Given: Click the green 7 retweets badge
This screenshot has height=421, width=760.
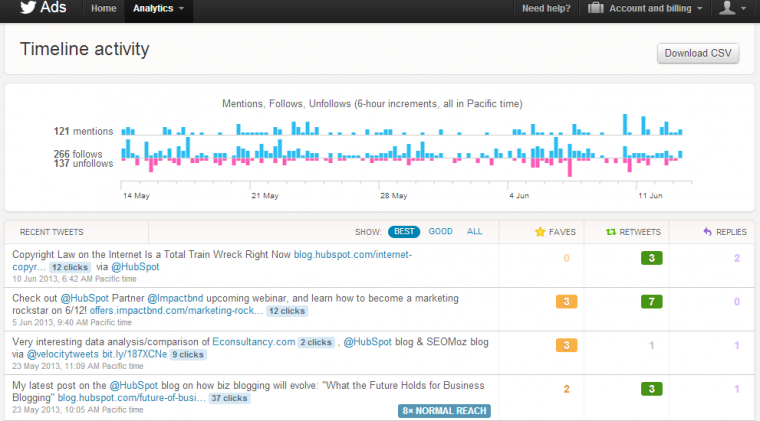Looking at the screenshot, I should pyautogui.click(x=651, y=302).
